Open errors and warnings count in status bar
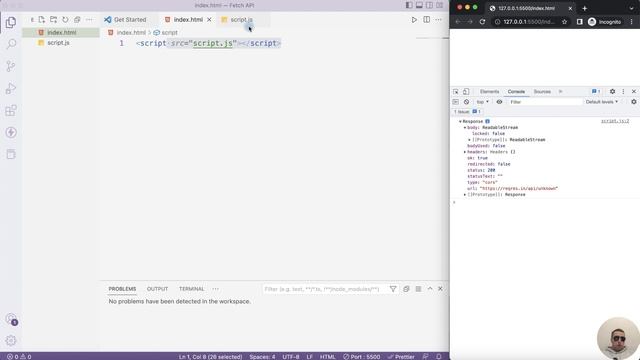The width and height of the screenshot is (640, 360). tap(19, 356)
